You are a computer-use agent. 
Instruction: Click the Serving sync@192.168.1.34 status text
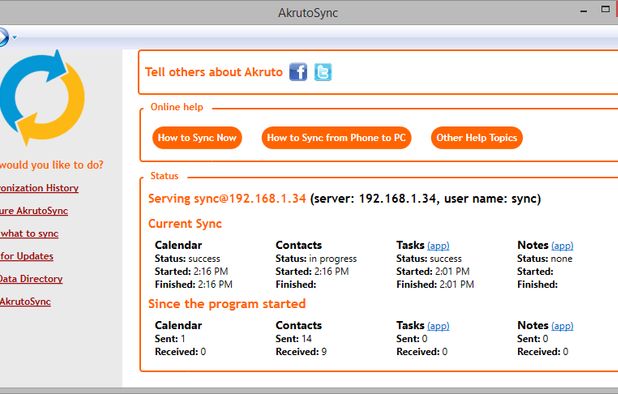[x=227, y=199]
